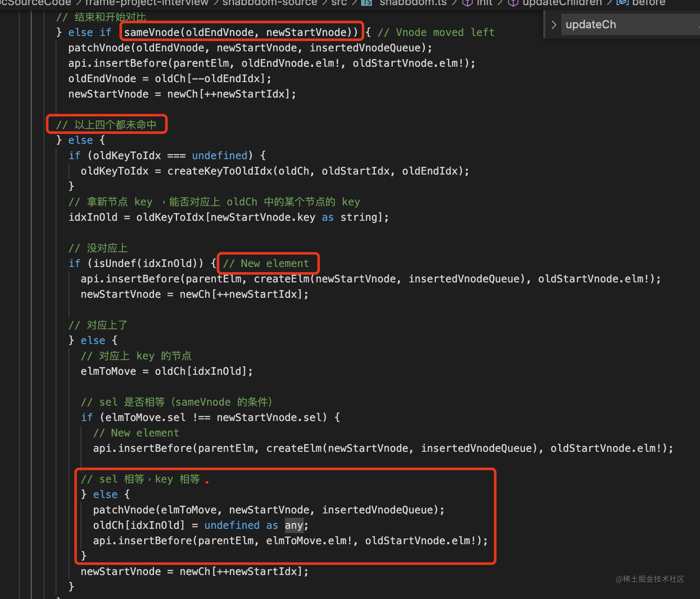Click the before breadcrumb item
The image size is (700, 599).
click(648, 3)
